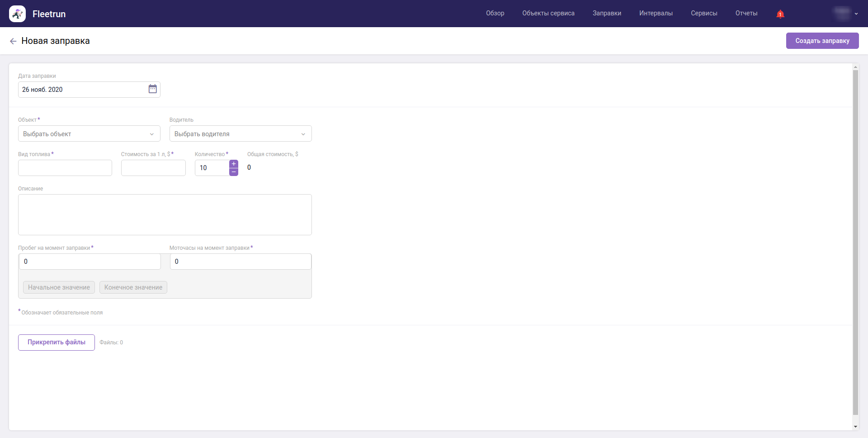
Task: Select the Конечное значение option
Action: click(x=133, y=287)
